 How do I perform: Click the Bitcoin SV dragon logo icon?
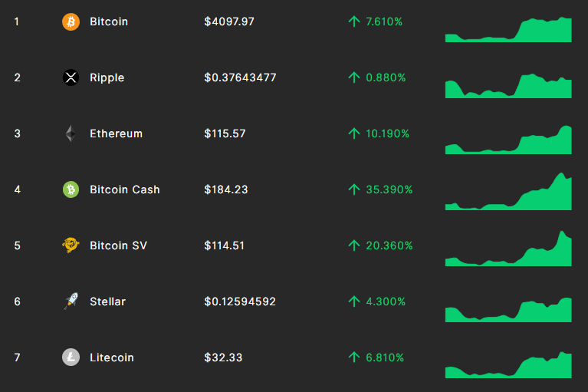click(71, 245)
